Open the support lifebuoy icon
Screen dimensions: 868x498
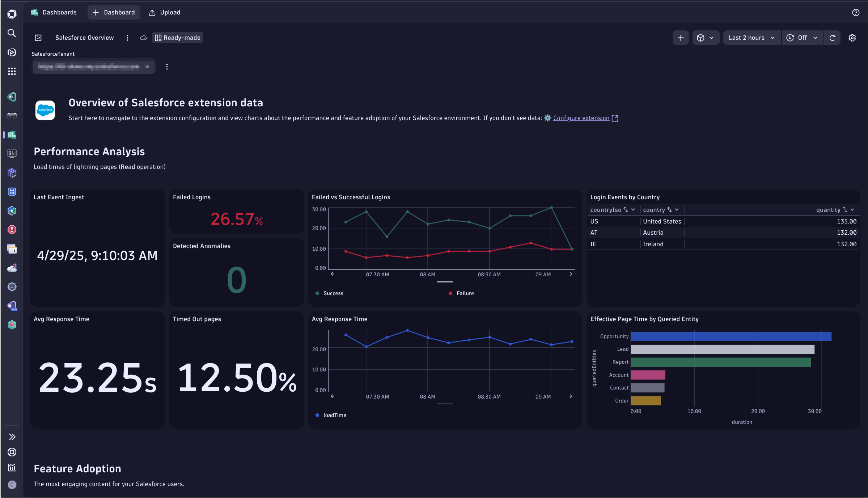point(12,452)
